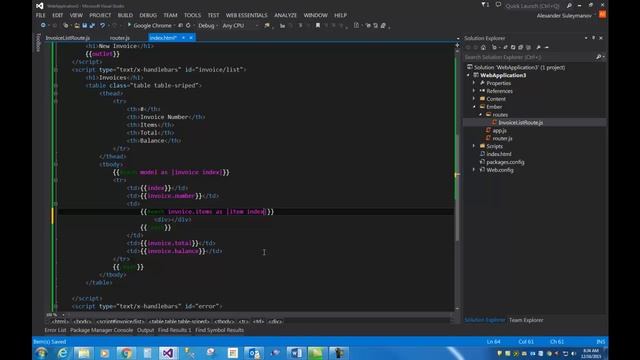
Task: Collapse the WebApplication3 project node
Action: (x=469, y=75)
